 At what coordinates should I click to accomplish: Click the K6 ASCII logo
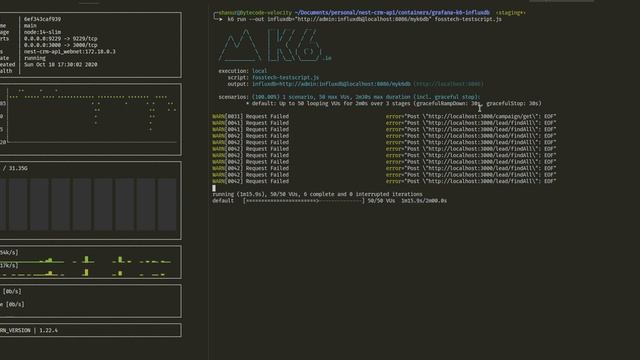(x=275, y=45)
